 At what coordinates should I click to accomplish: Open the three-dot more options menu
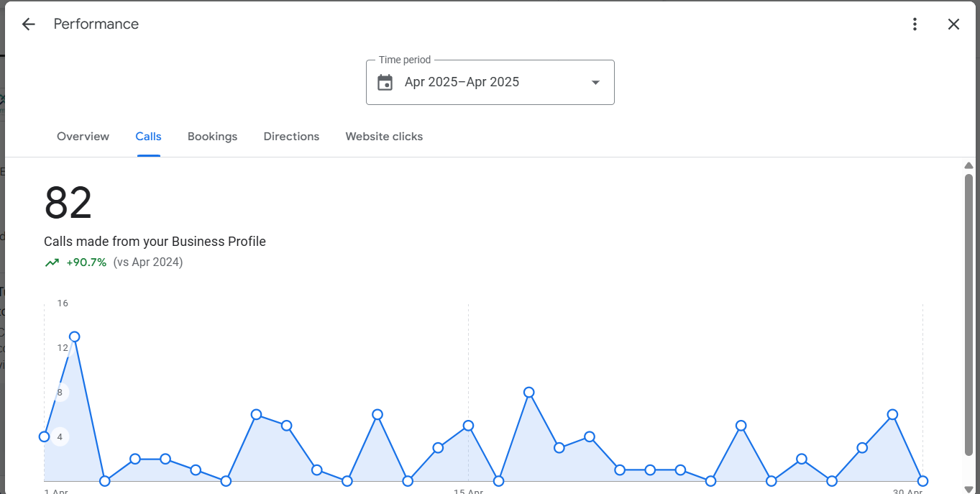[915, 24]
